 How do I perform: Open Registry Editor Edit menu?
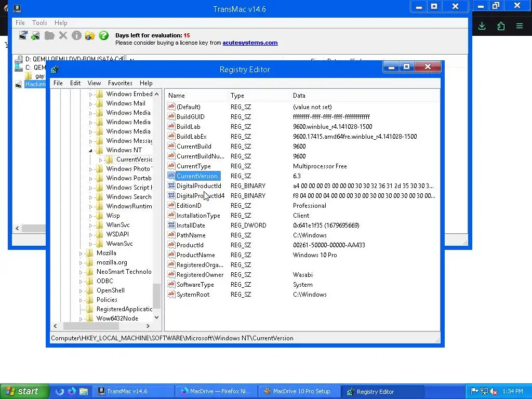75,83
